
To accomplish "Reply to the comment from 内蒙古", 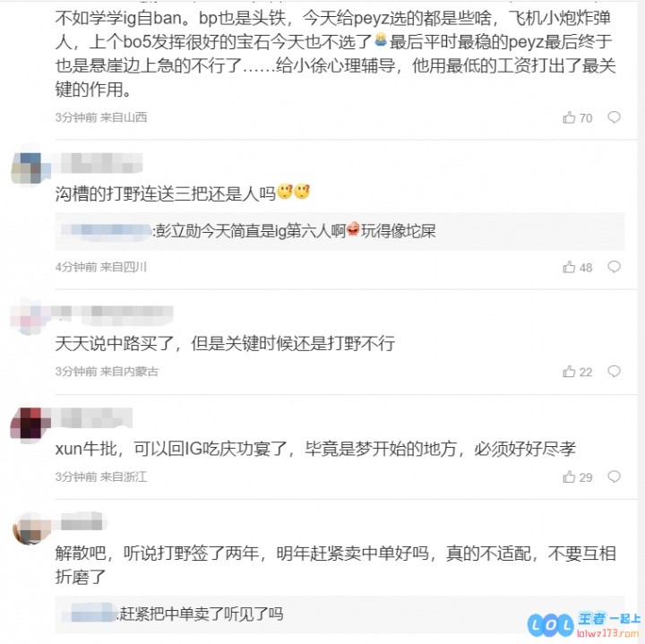I will [x=614, y=372].
